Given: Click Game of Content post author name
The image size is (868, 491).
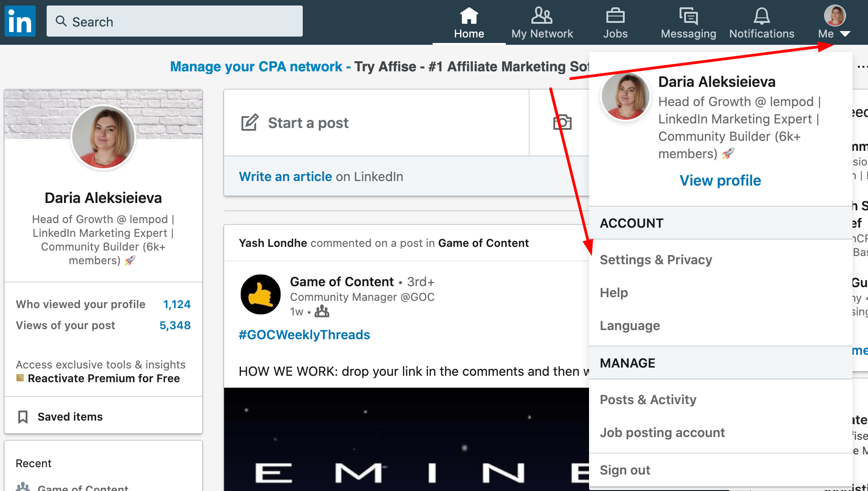Looking at the screenshot, I should tap(342, 282).
